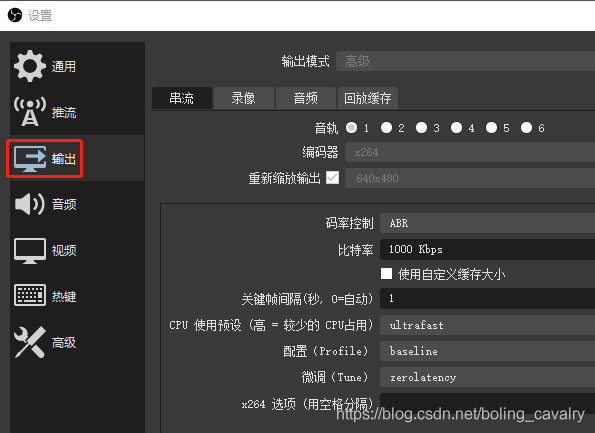The height and width of the screenshot is (433, 595).
Task: Open the 视频 monitor icon in sidebar
Action: (x=30, y=250)
